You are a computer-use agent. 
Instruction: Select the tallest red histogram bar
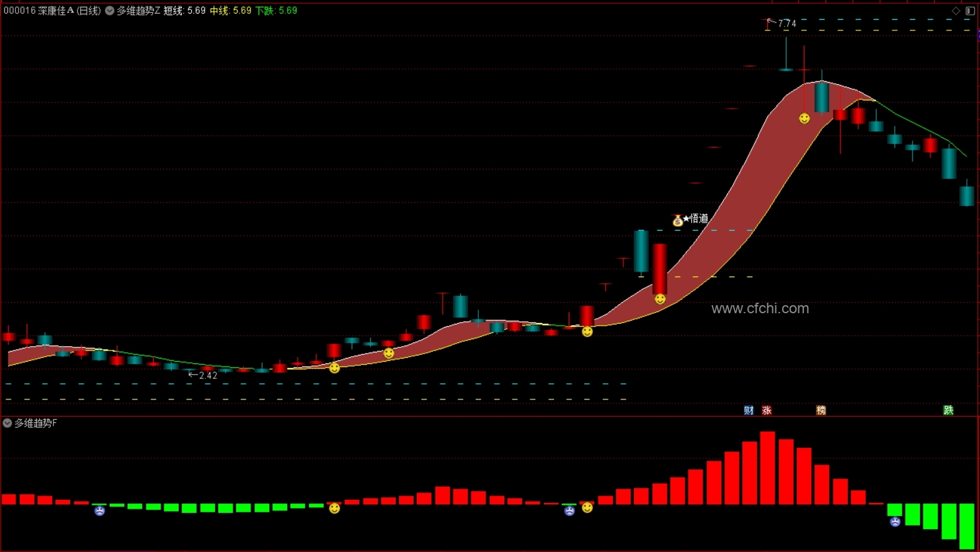(768, 468)
